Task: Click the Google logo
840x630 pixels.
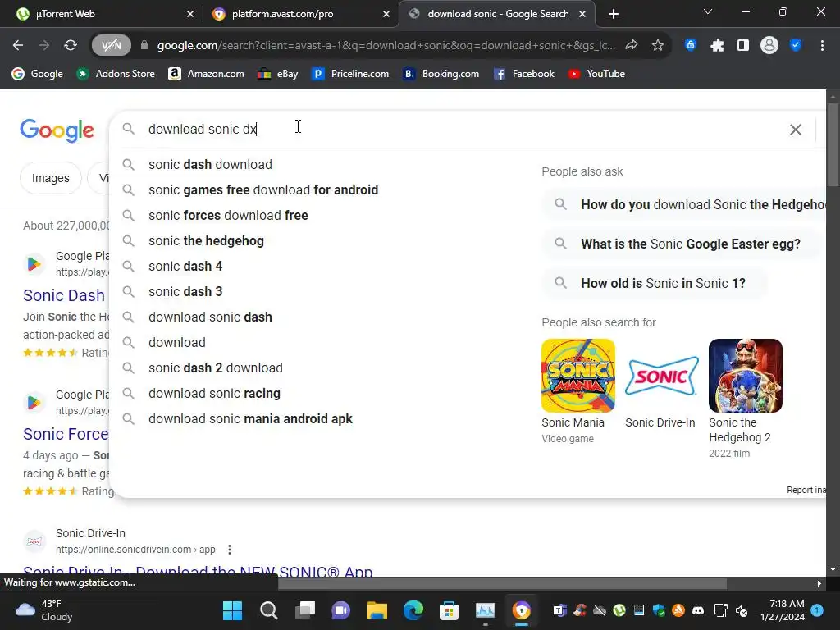Action: [57, 130]
